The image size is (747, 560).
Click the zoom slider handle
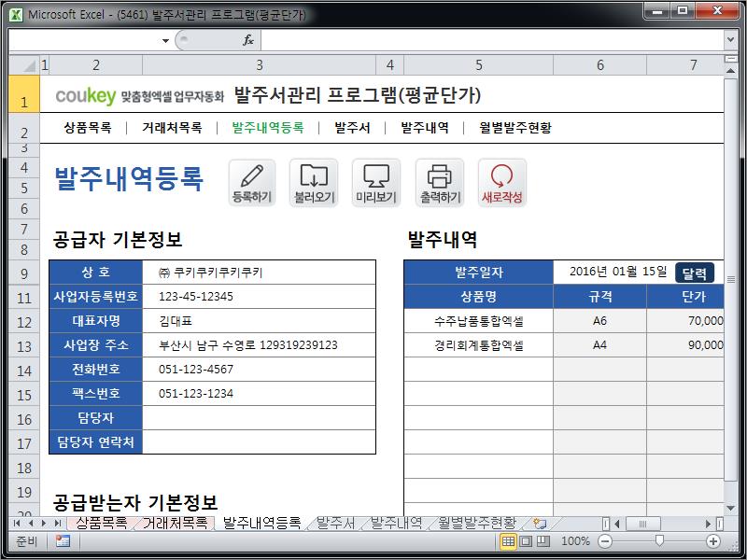(x=659, y=540)
